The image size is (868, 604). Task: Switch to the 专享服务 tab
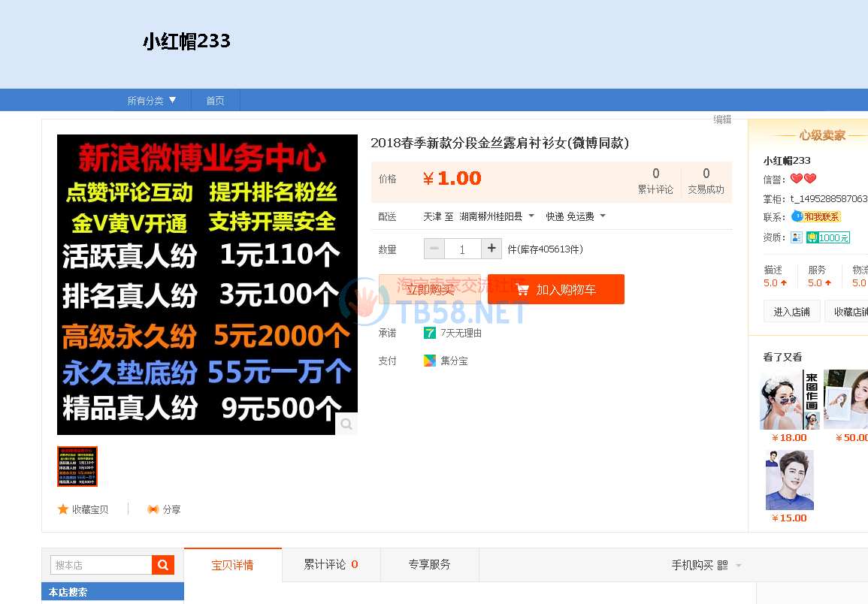pos(430,565)
